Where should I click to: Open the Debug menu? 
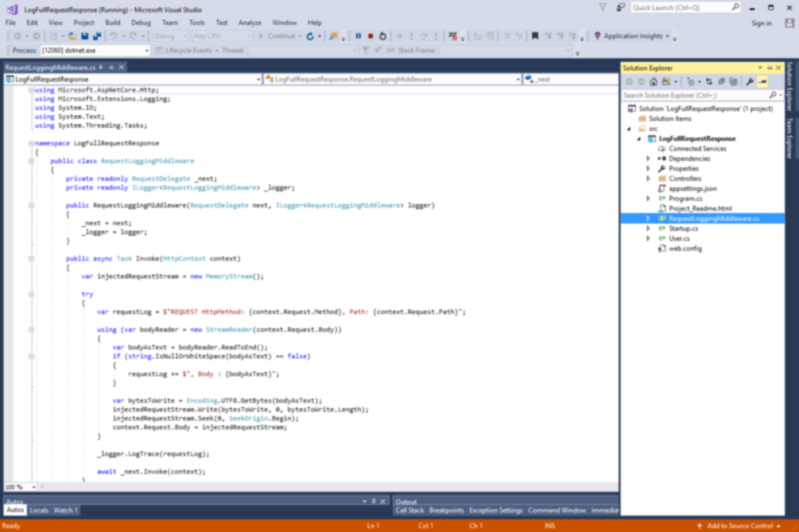(141, 23)
